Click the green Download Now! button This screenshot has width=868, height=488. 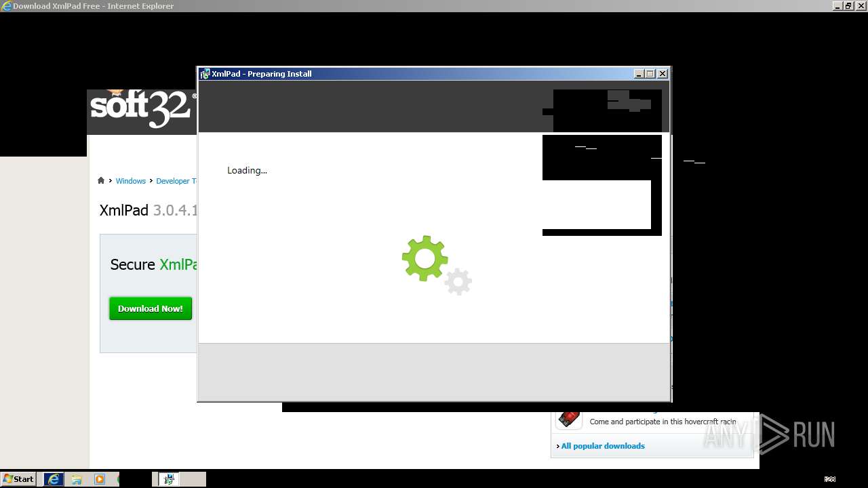click(x=151, y=308)
